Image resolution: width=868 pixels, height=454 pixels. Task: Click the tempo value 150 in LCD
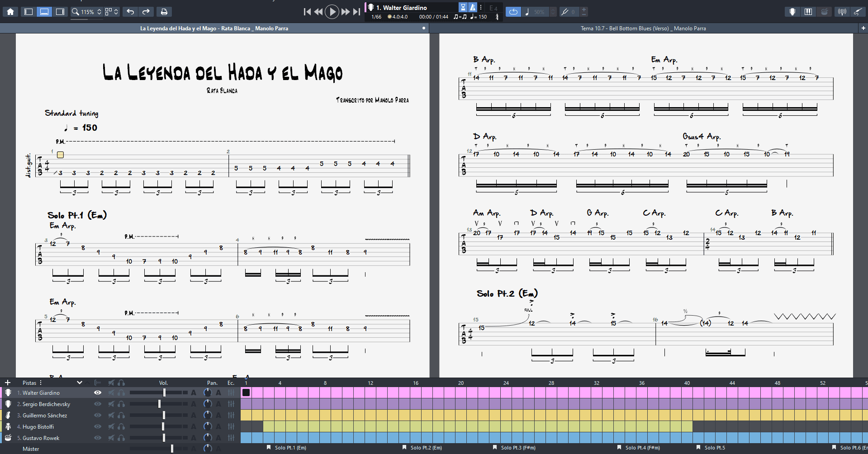483,17
